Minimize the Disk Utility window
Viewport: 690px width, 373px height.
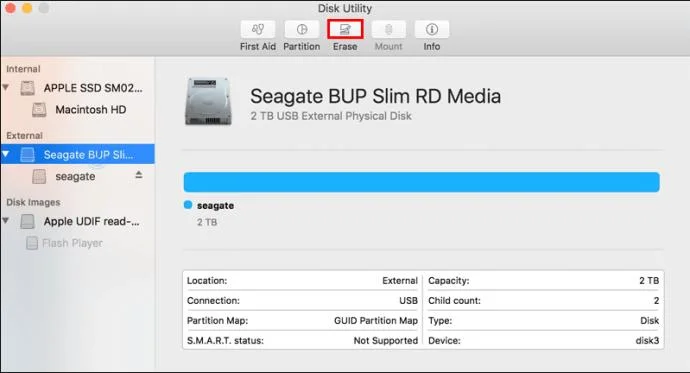[x=27, y=7]
